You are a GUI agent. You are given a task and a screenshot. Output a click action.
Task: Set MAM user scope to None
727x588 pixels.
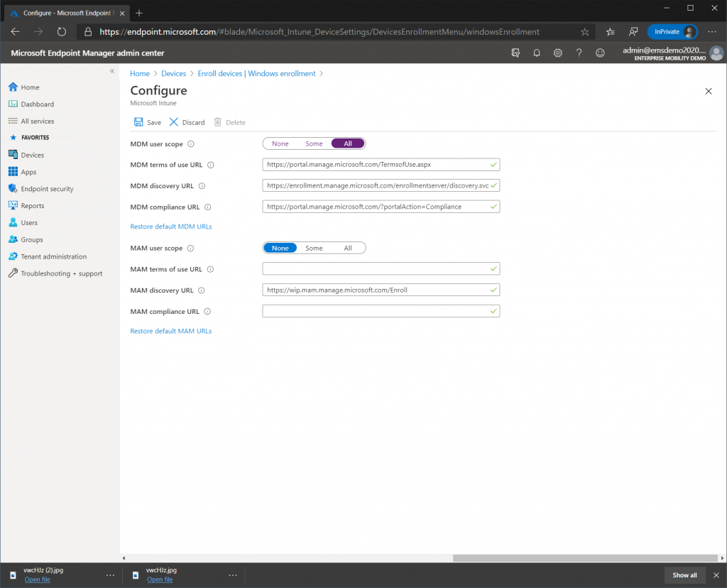[280, 248]
